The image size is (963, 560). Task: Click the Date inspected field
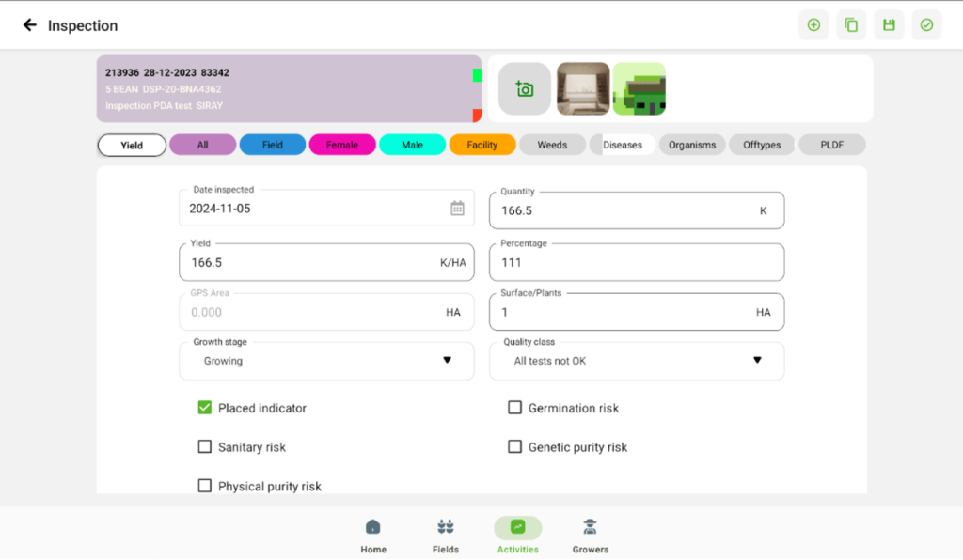coord(326,209)
